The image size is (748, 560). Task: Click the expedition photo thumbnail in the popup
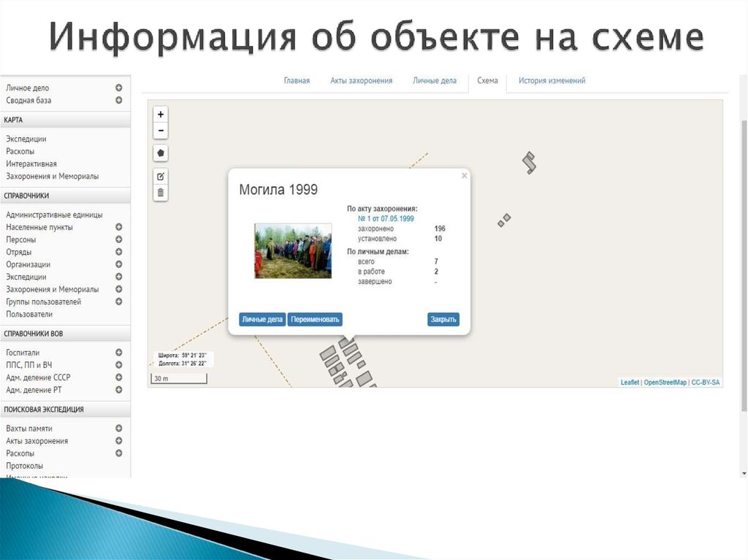(293, 250)
